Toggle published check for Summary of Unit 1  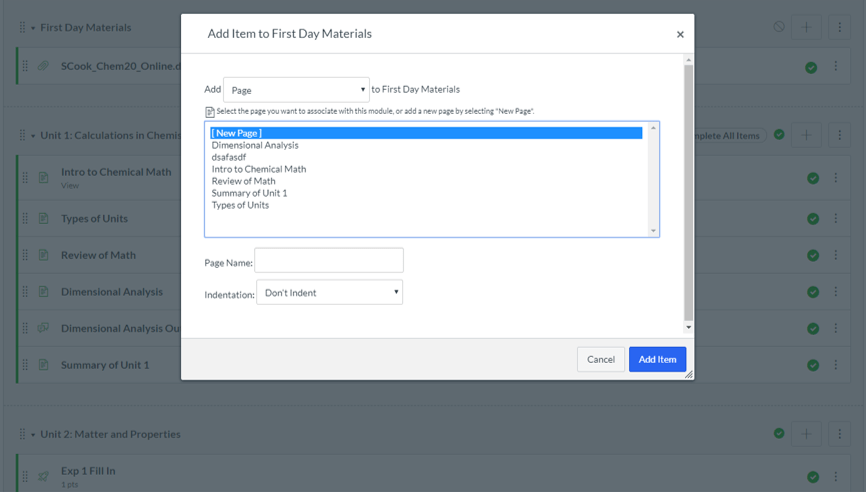pos(813,365)
